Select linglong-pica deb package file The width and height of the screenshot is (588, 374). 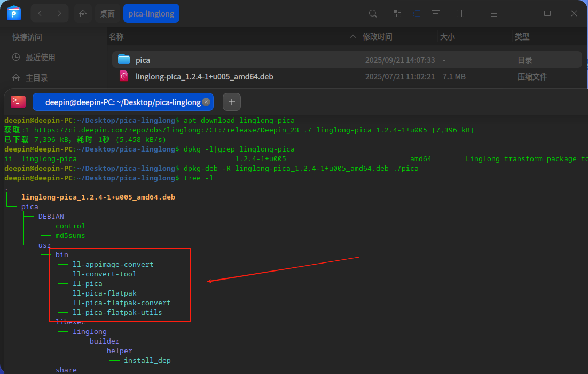tap(204, 77)
